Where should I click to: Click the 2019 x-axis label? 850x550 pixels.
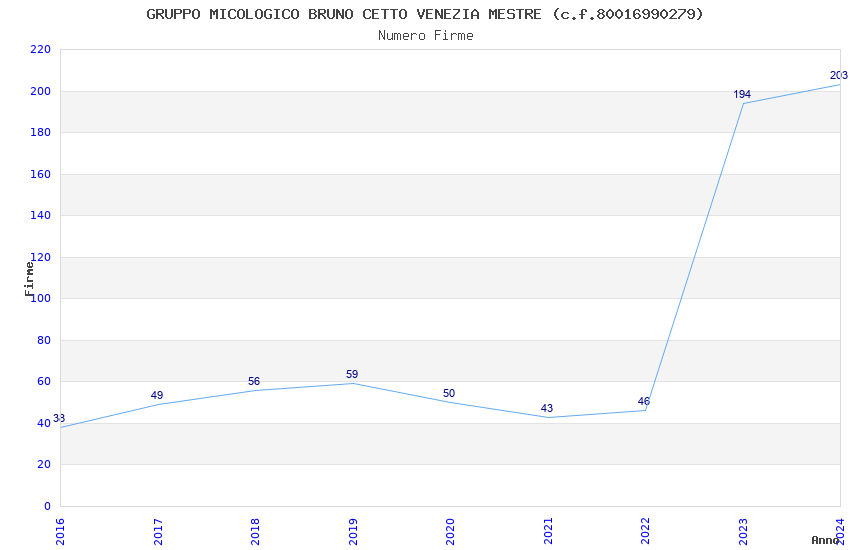coord(353,532)
